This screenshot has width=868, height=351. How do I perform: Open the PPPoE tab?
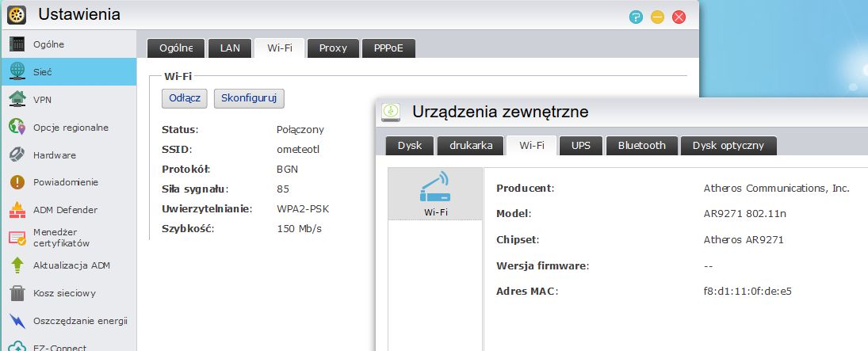[x=388, y=48]
